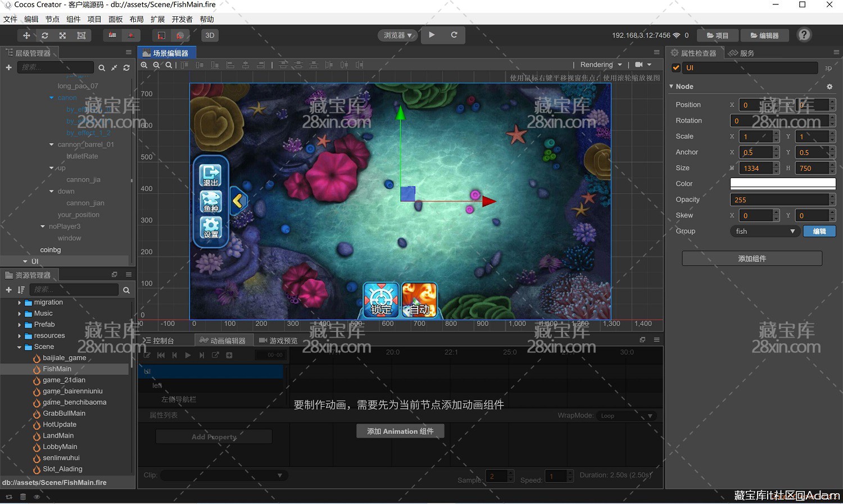
Task: Open the 浏览器 preview platform dropdown
Action: click(x=397, y=35)
